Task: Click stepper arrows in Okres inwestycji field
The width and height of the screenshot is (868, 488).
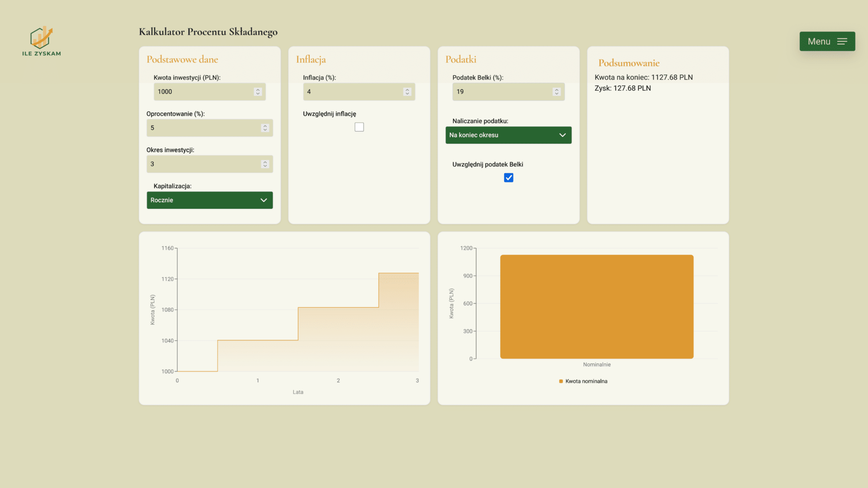Action: tap(265, 164)
